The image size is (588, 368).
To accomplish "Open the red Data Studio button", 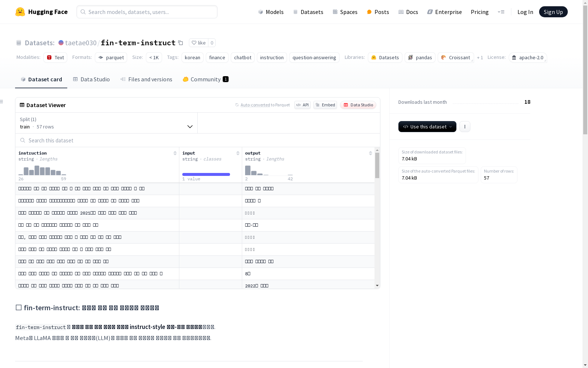I will click(x=358, y=105).
